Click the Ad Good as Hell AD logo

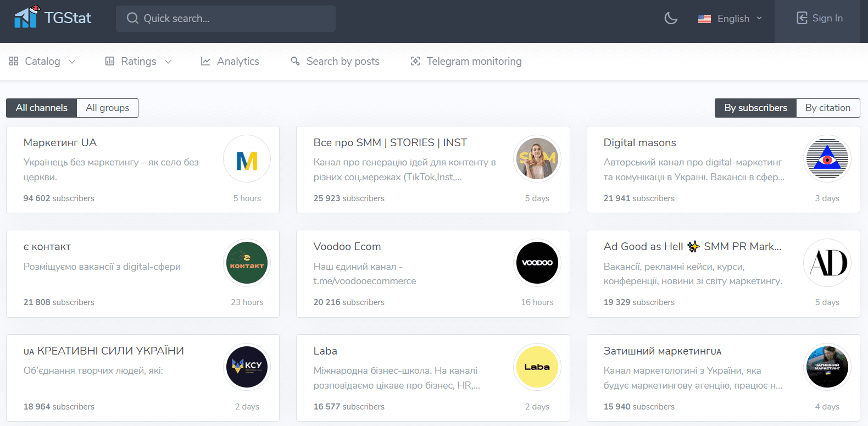click(x=827, y=263)
